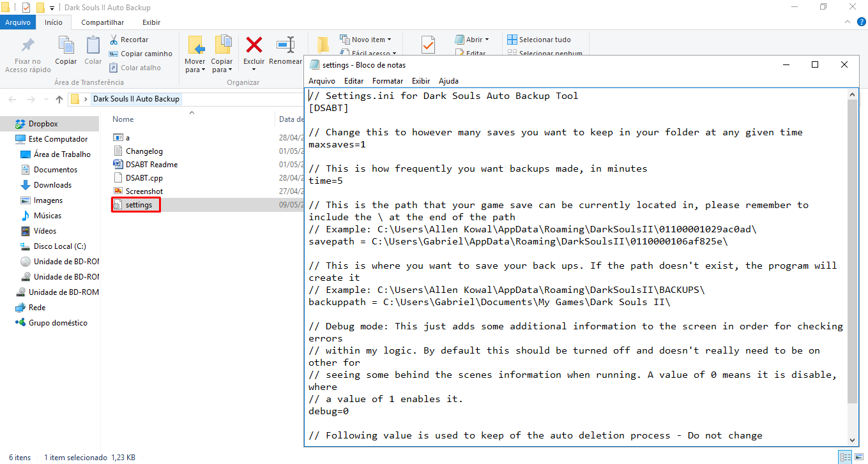Select Rede in the navigation pane
The width and height of the screenshot is (868, 464).
37,308
